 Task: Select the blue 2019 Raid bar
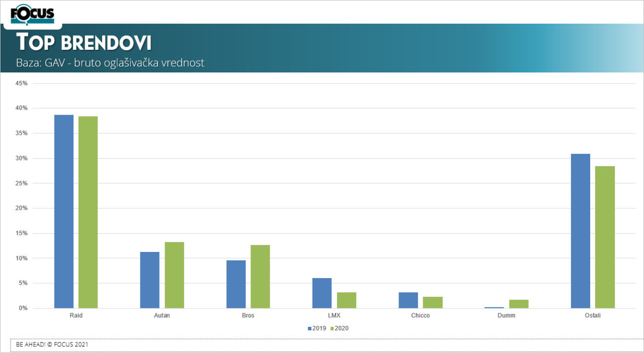[64, 211]
